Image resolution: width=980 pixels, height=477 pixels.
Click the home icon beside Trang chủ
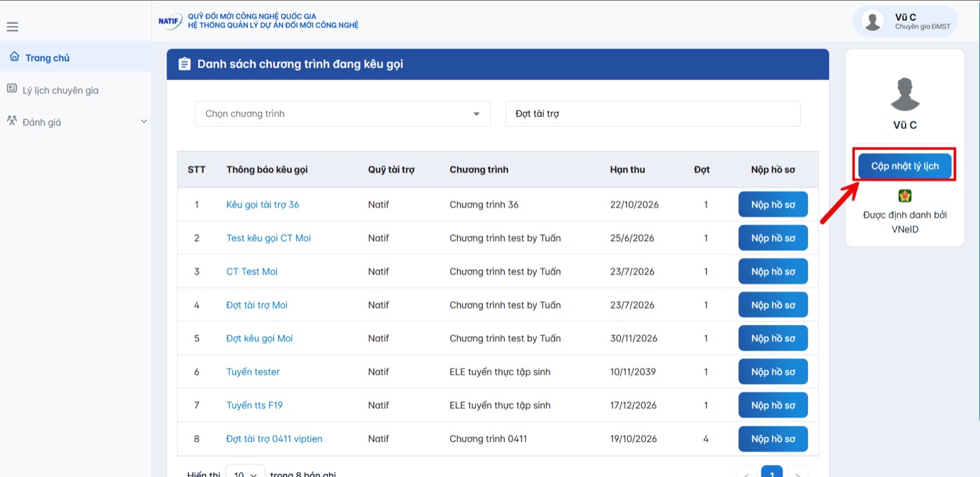pyautogui.click(x=14, y=57)
